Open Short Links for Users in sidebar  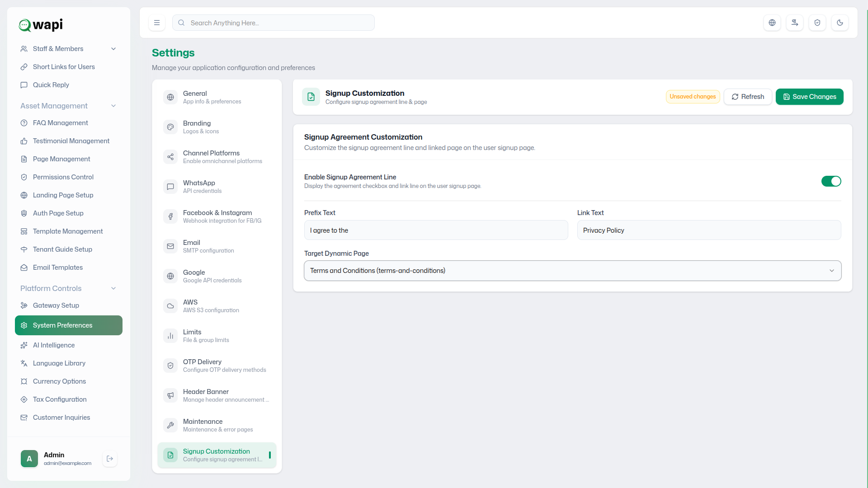pos(68,67)
